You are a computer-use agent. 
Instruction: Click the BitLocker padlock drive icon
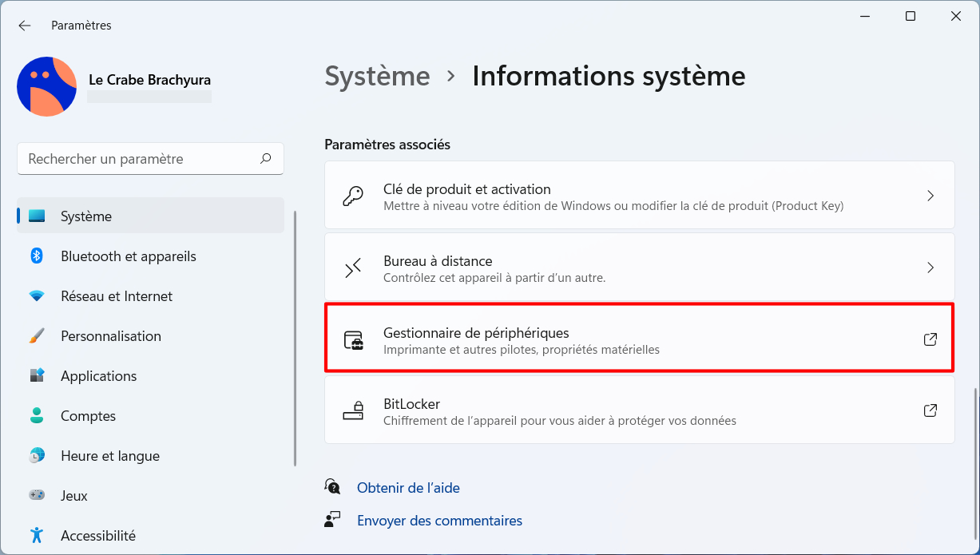point(353,410)
